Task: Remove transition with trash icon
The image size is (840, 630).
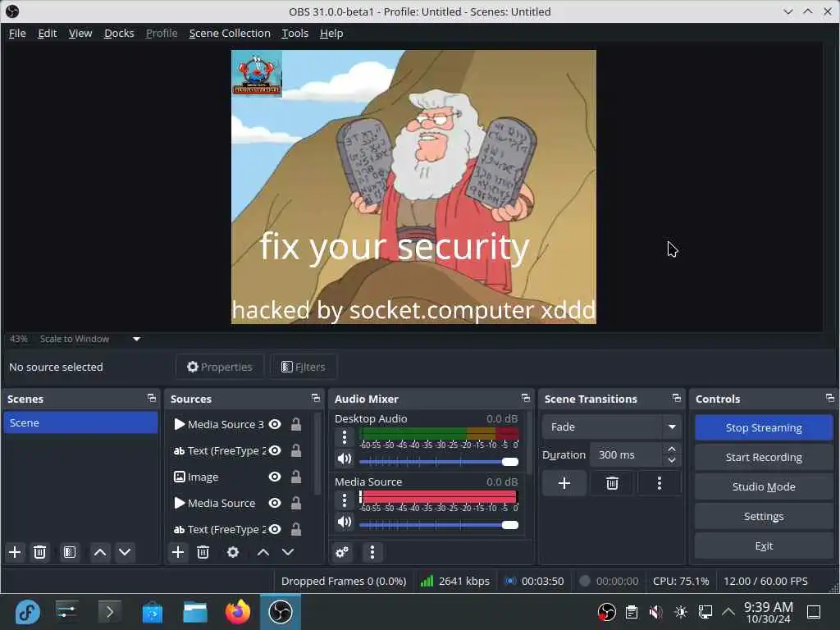Action: point(612,484)
